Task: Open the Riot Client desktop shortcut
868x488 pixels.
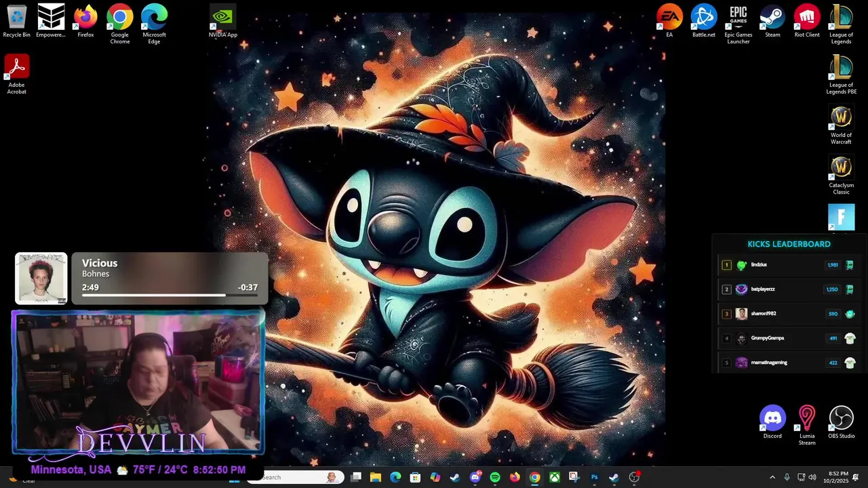Action: (807, 21)
